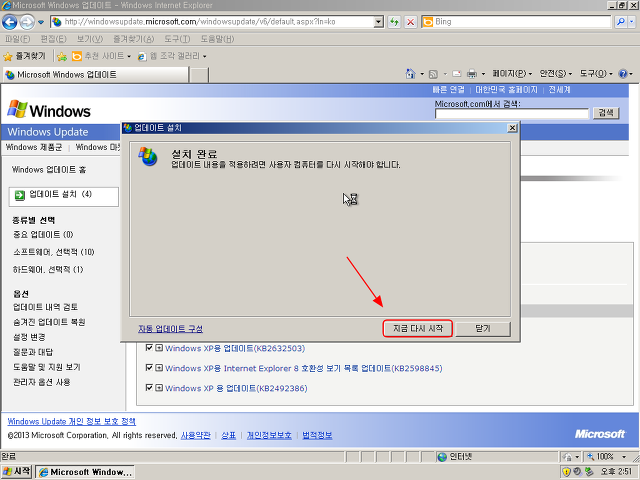The image size is (640, 480).
Task: Click the RSS feeds icon
Action: (x=433, y=74)
